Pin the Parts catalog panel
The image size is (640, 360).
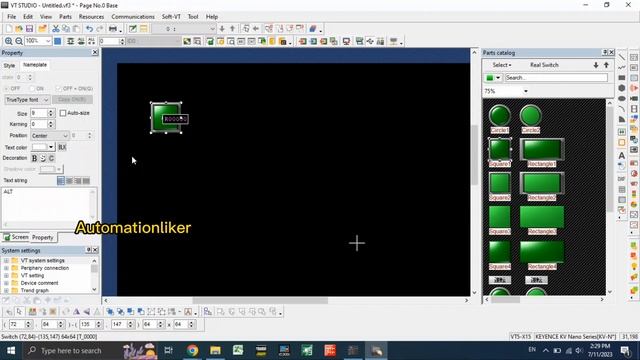(x=604, y=53)
